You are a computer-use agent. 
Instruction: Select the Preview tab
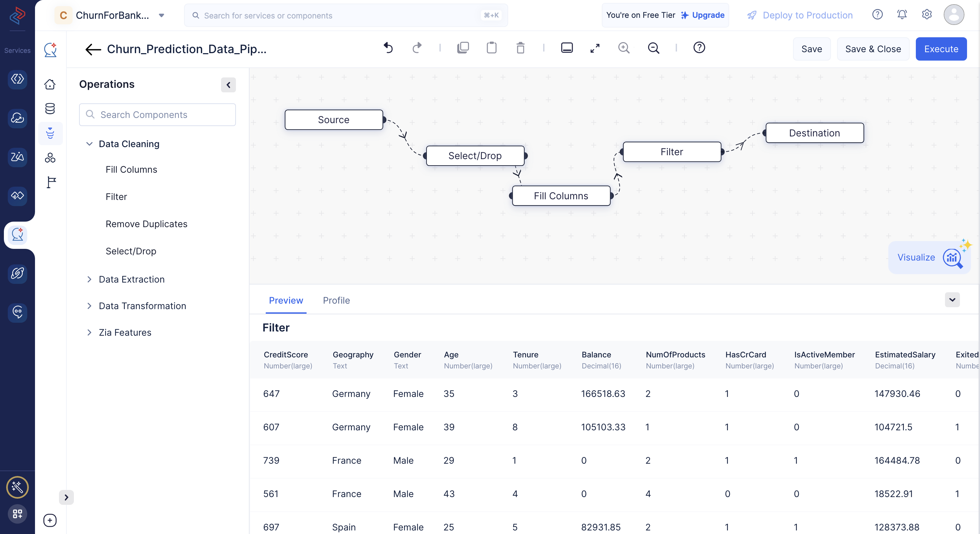[286, 300]
